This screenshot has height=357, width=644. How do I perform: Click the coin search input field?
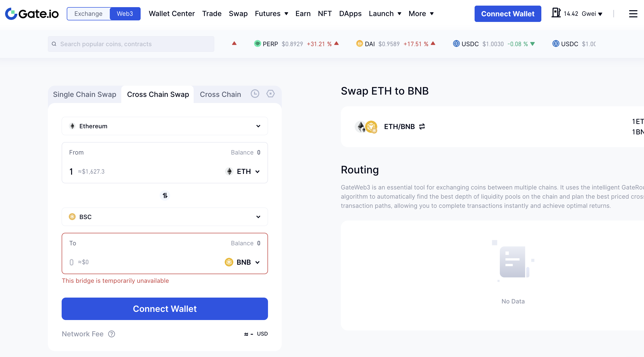[131, 44]
